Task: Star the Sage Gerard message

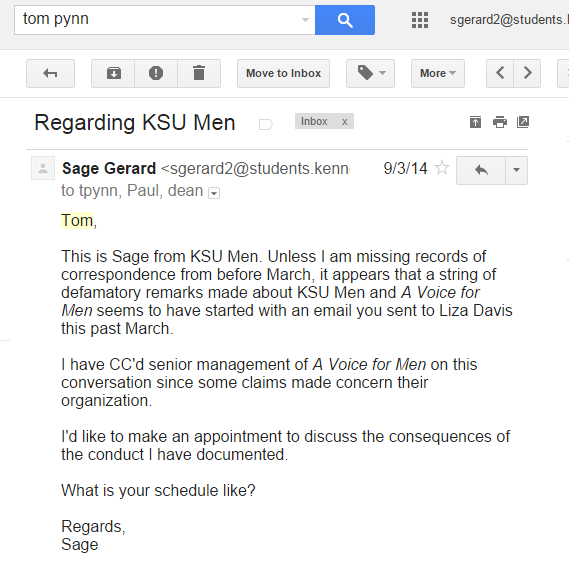Action: pyautogui.click(x=442, y=168)
